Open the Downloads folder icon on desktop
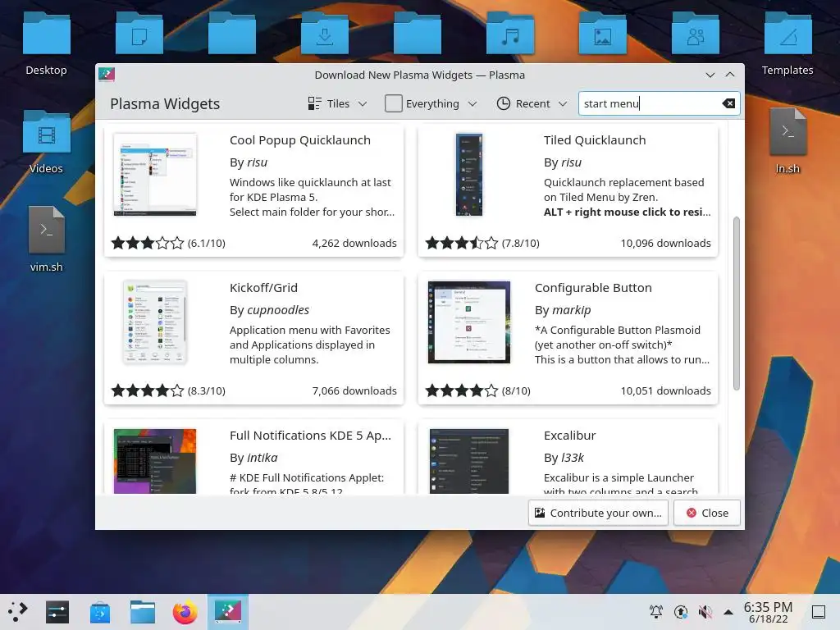Viewport: 840px width, 630px height. click(x=325, y=33)
